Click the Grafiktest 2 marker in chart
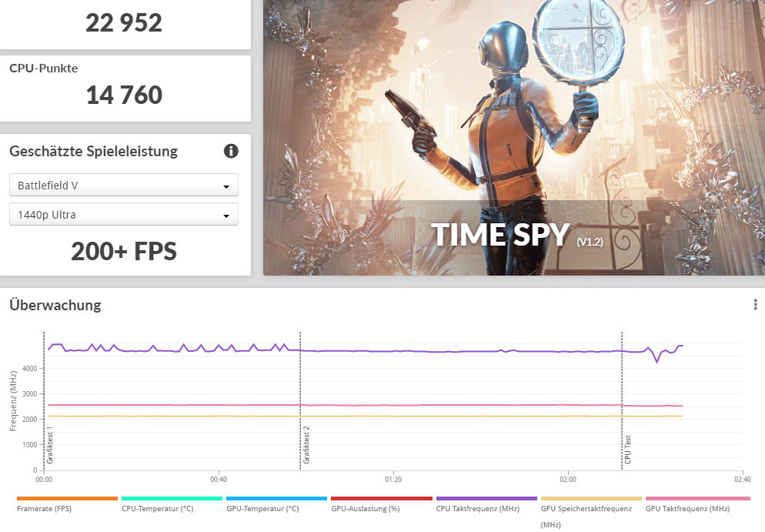765x532 pixels. pyautogui.click(x=306, y=445)
